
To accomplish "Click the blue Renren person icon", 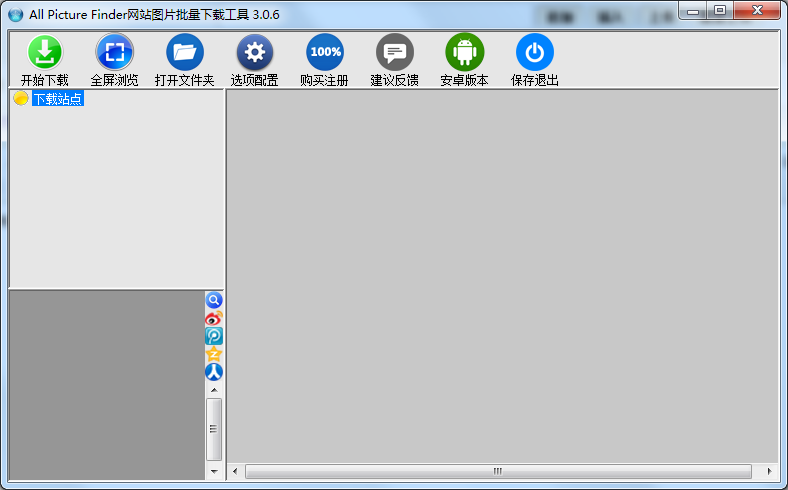I will (214, 372).
